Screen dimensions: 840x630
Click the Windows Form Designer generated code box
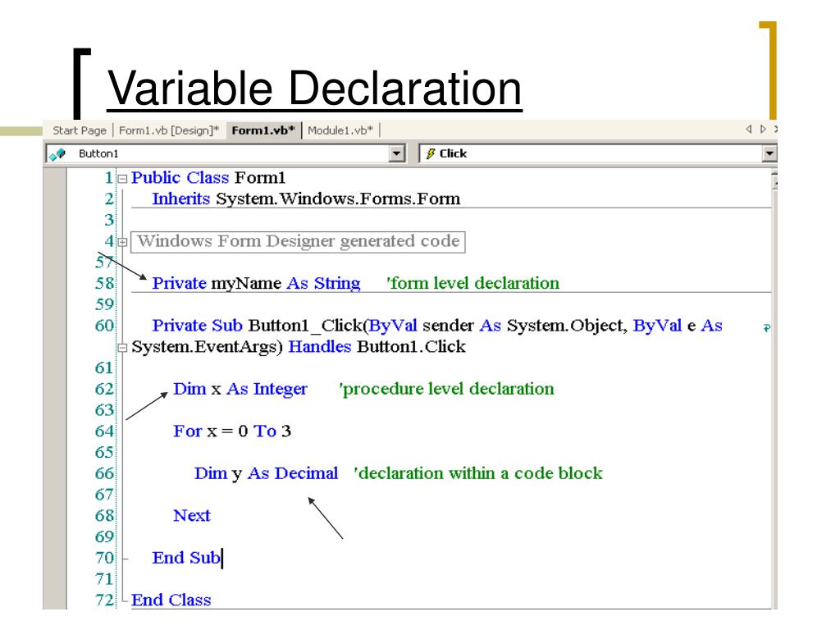click(298, 242)
